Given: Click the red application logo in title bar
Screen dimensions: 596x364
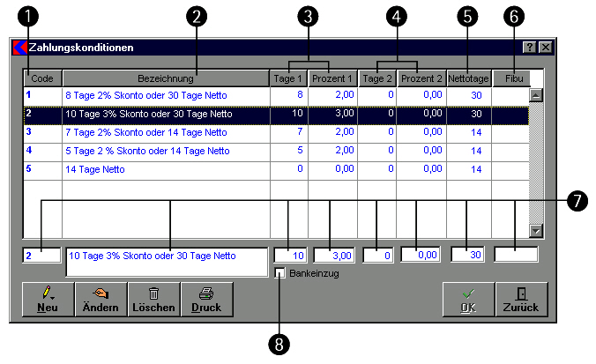Looking at the screenshot, I should 19,47.
